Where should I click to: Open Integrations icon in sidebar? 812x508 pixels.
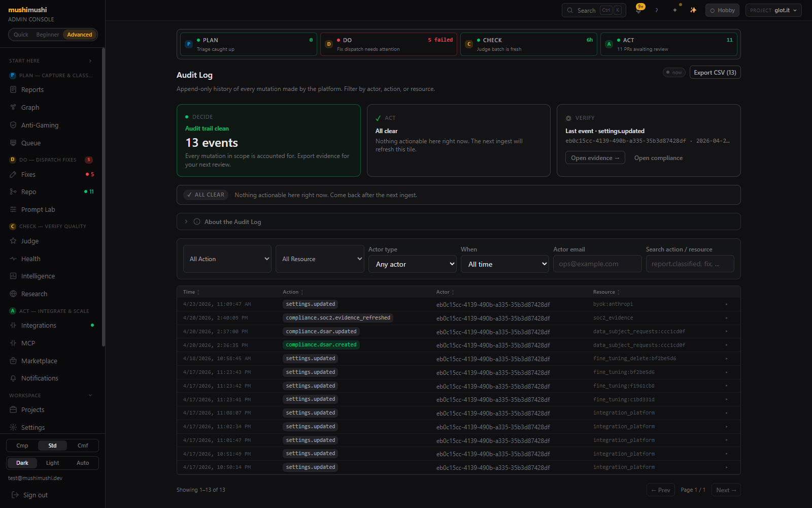click(13, 325)
